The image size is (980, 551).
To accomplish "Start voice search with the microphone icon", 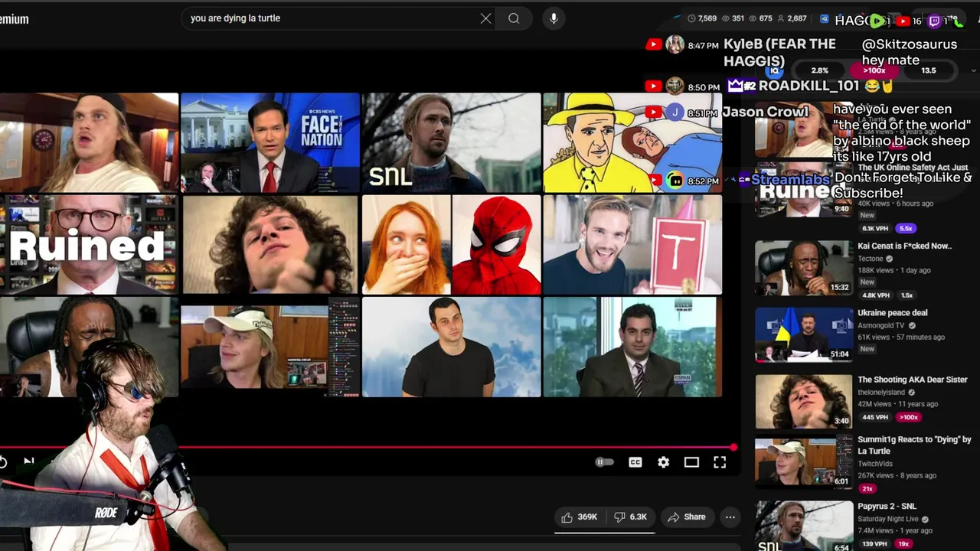I will pos(554,18).
